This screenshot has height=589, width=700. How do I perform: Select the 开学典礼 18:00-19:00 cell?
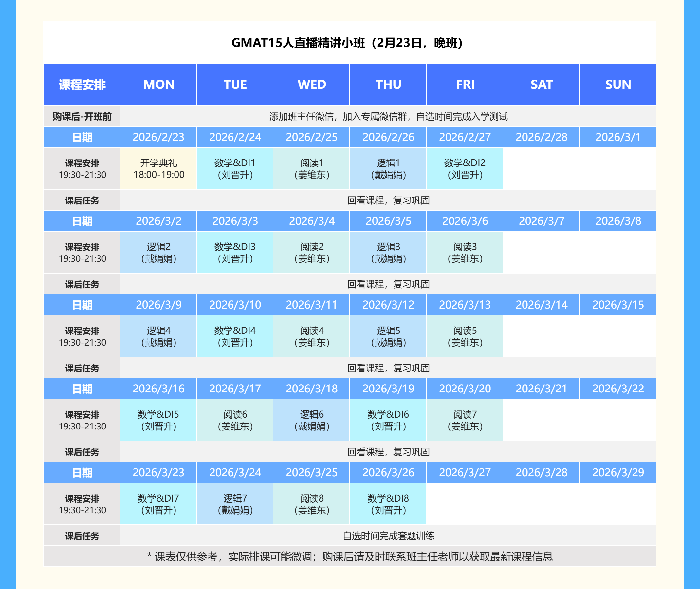(158, 169)
